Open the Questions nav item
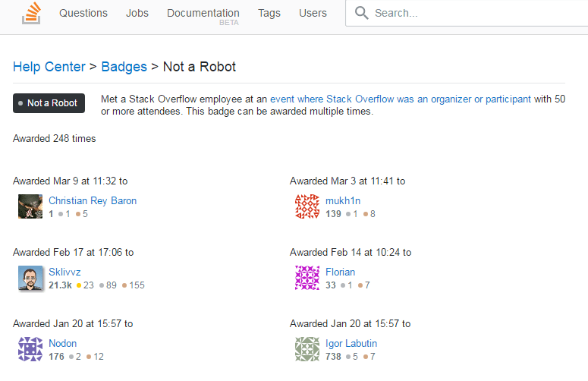Viewport: 588px width, 381px height. (83, 13)
